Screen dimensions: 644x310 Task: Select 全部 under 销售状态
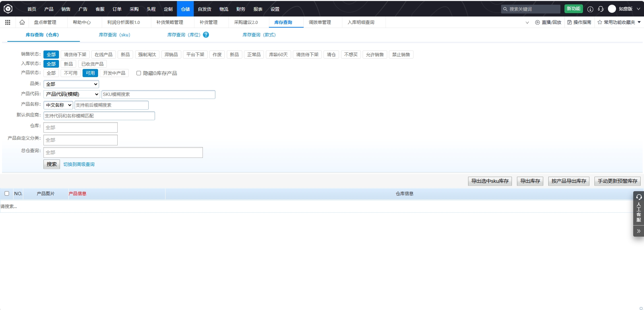click(51, 55)
